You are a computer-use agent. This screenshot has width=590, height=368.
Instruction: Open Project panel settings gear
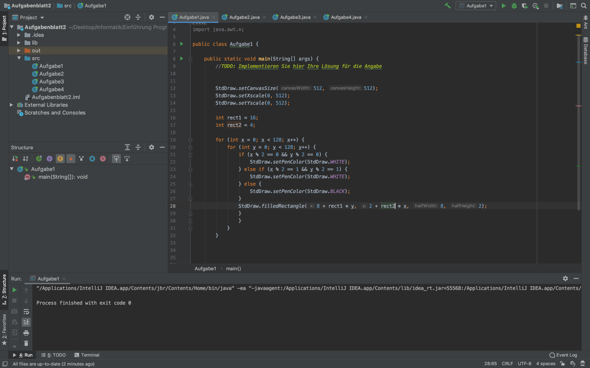(151, 17)
